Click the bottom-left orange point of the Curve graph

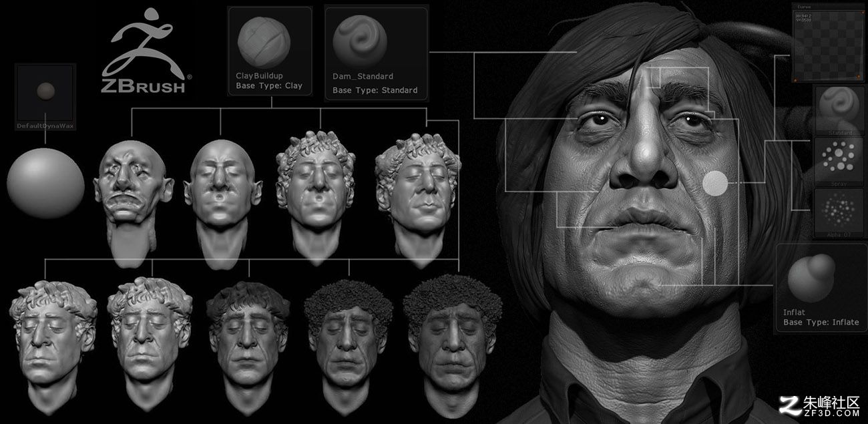tap(796, 80)
